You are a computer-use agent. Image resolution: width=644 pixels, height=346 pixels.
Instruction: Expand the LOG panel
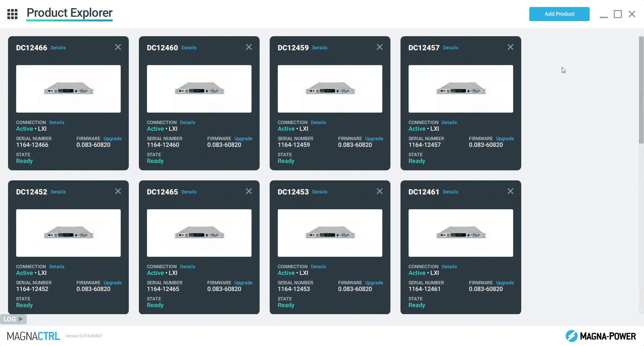click(13, 319)
